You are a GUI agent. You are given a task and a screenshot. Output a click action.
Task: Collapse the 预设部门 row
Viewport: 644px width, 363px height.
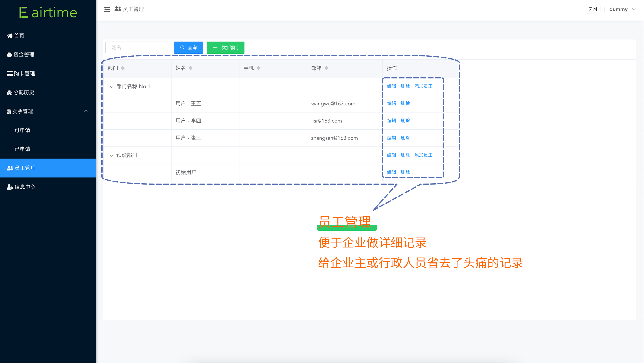[x=112, y=156]
